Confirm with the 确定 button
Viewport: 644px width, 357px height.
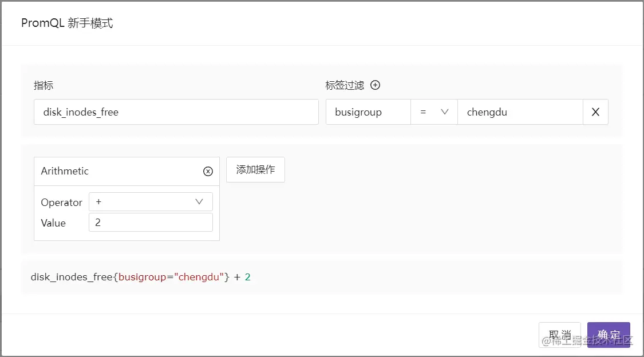click(x=609, y=335)
